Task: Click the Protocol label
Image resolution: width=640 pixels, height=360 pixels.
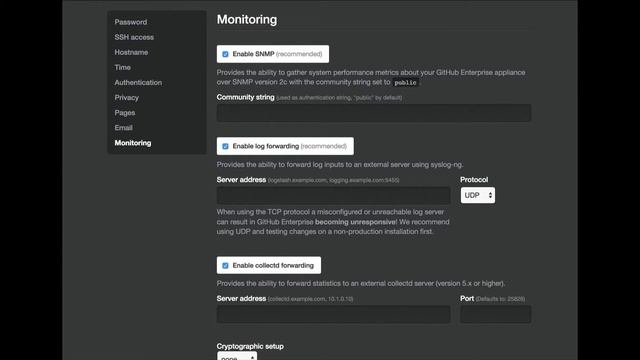Action: point(474,180)
